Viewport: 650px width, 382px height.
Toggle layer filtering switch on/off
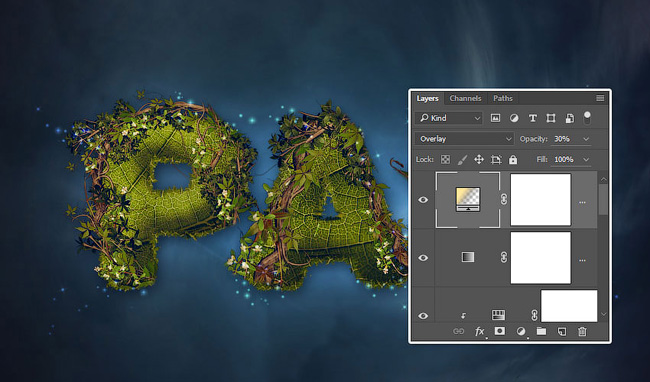point(587,118)
